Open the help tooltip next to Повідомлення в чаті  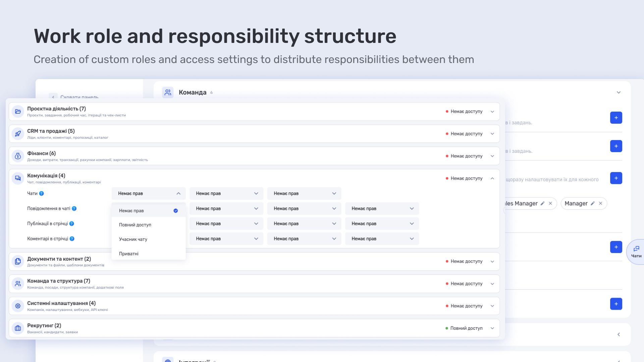pyautogui.click(x=74, y=208)
